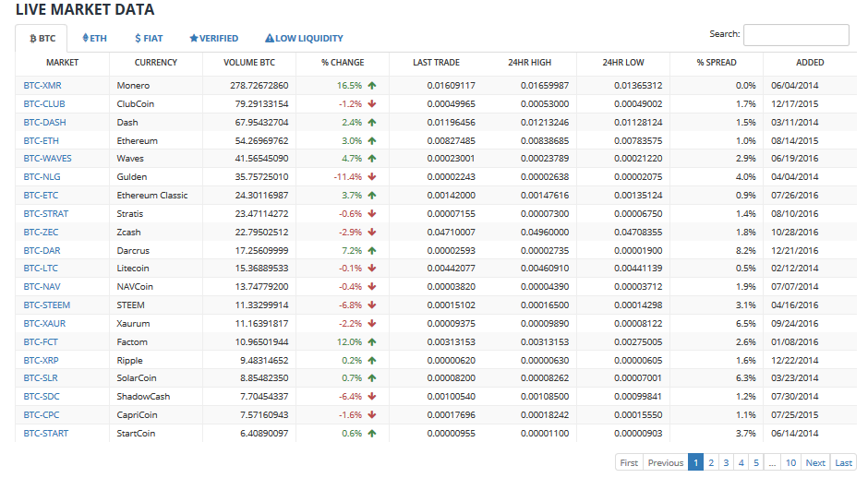Jump to pagination page 4
Screen dimensions: 868x478
coord(741,462)
